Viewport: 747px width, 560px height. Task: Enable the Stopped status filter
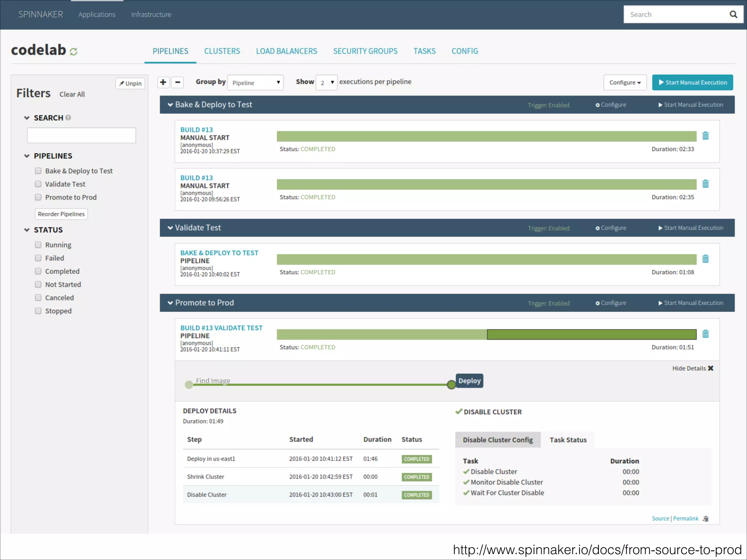click(x=38, y=311)
